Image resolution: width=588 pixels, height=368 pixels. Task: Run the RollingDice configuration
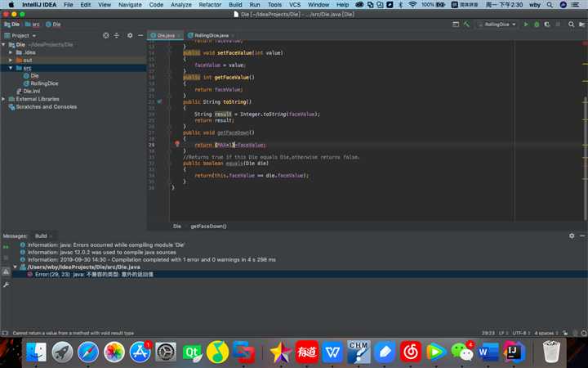tap(525, 25)
